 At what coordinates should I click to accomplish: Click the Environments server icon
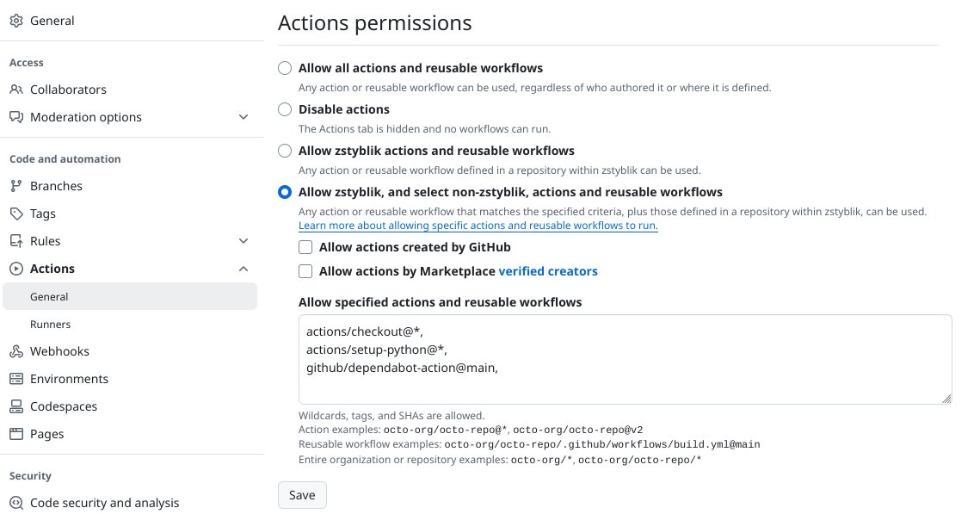coord(16,379)
